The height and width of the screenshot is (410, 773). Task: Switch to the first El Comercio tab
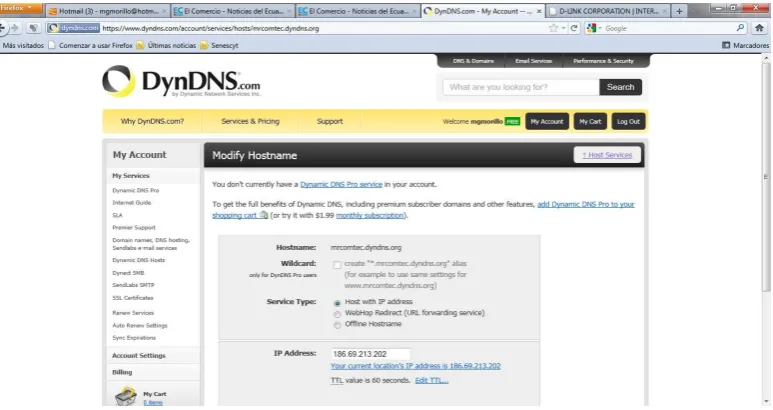tap(232, 11)
